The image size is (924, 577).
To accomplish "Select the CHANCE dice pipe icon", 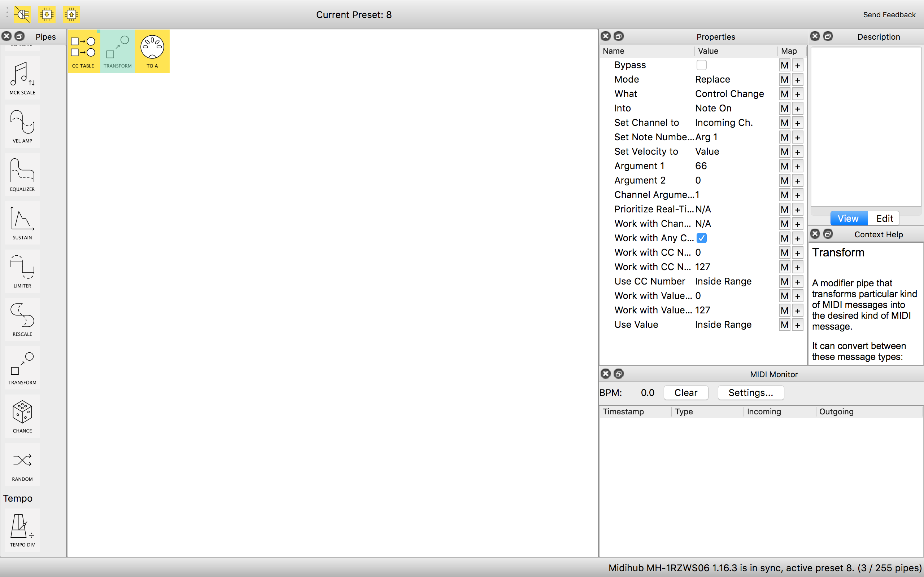I will [x=22, y=416].
